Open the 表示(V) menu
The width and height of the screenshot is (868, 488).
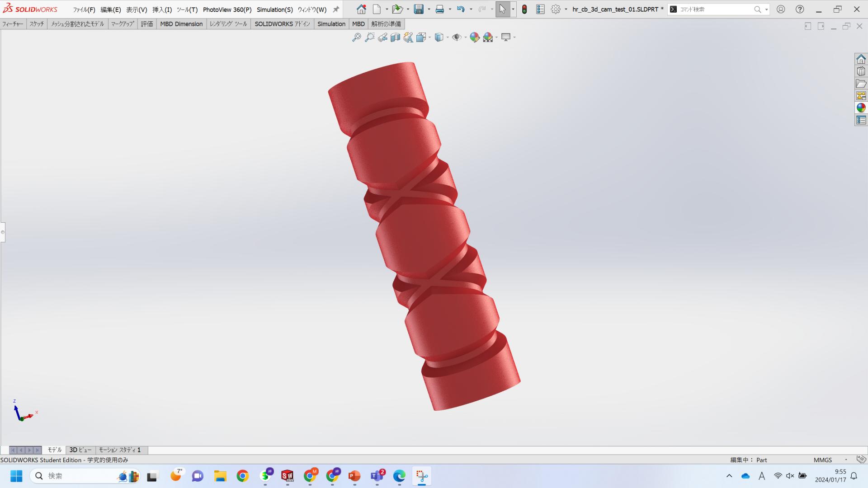click(x=137, y=9)
